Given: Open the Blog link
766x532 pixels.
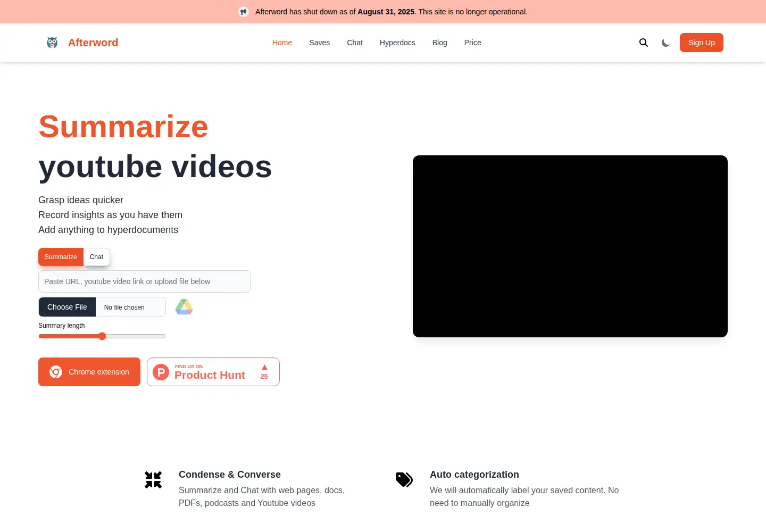Looking at the screenshot, I should click(x=440, y=43).
